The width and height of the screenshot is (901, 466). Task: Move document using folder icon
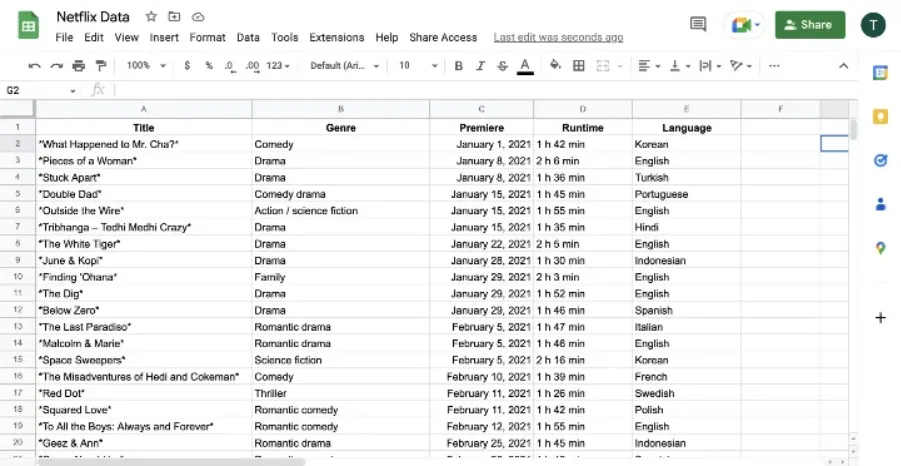(x=174, y=17)
